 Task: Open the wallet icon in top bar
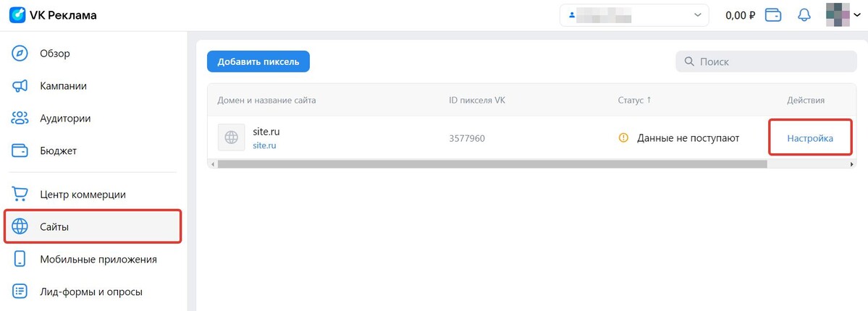tap(772, 15)
